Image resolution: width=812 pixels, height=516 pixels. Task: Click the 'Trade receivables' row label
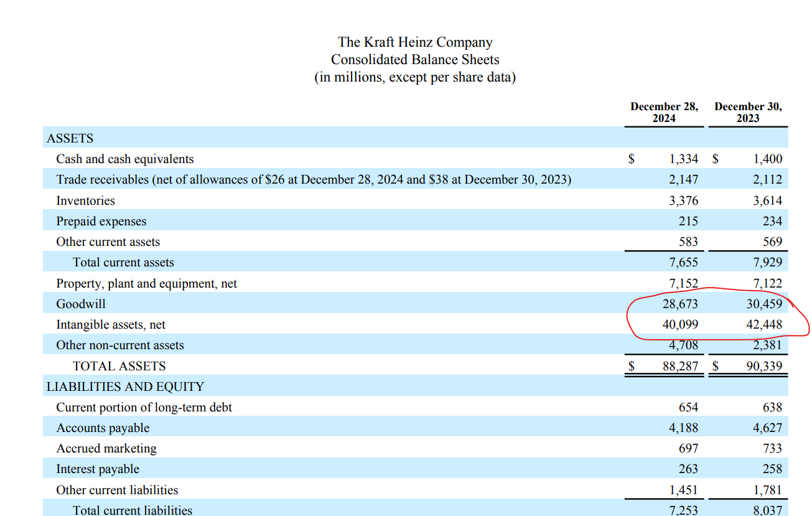(x=314, y=179)
